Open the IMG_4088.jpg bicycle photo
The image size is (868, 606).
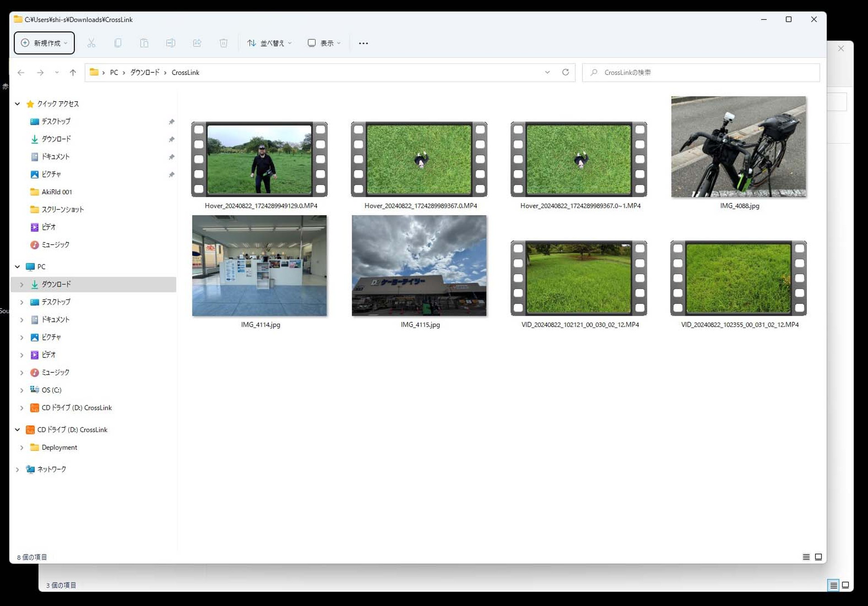click(738, 146)
